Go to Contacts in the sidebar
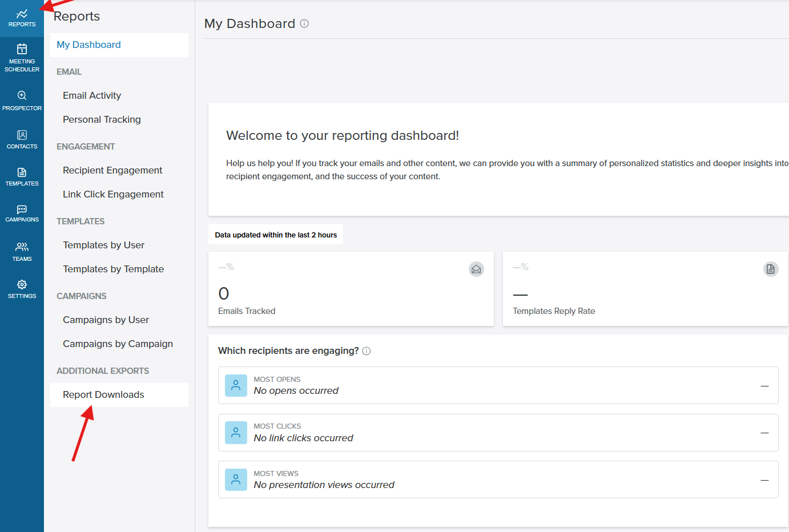 click(x=22, y=139)
